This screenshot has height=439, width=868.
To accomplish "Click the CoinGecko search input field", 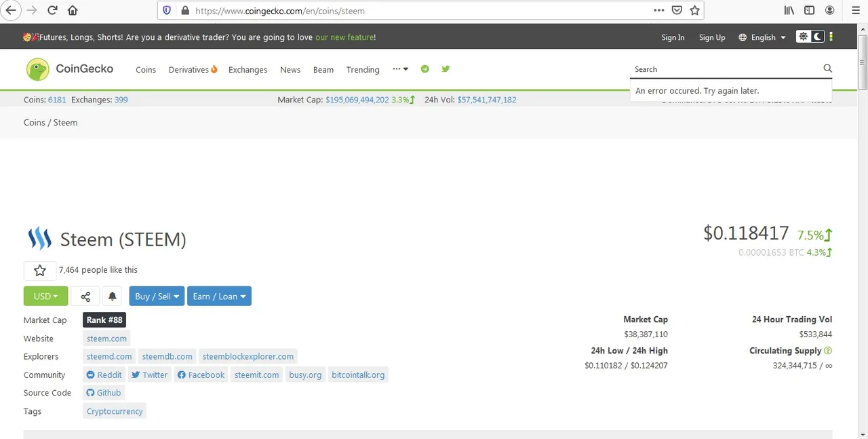I will [726, 69].
